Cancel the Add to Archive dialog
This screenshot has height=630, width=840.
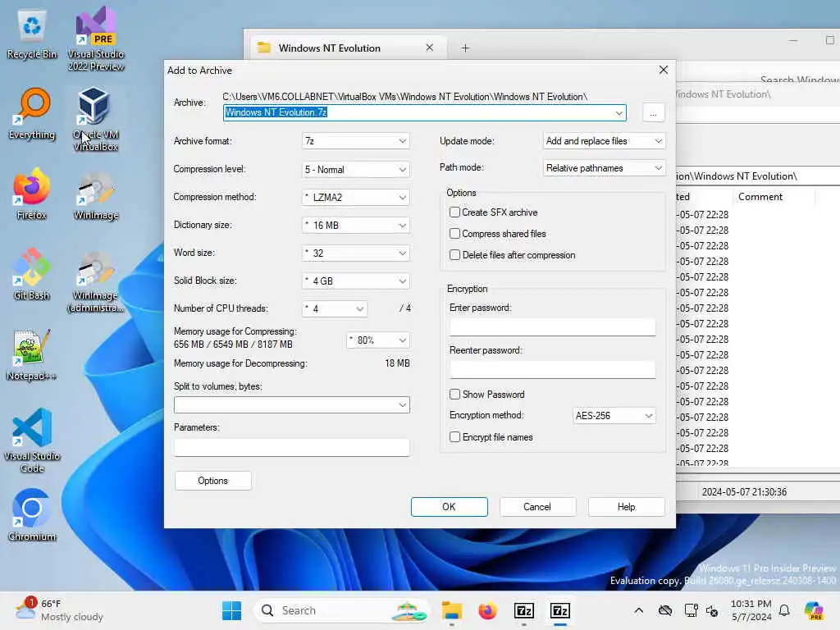(x=537, y=507)
